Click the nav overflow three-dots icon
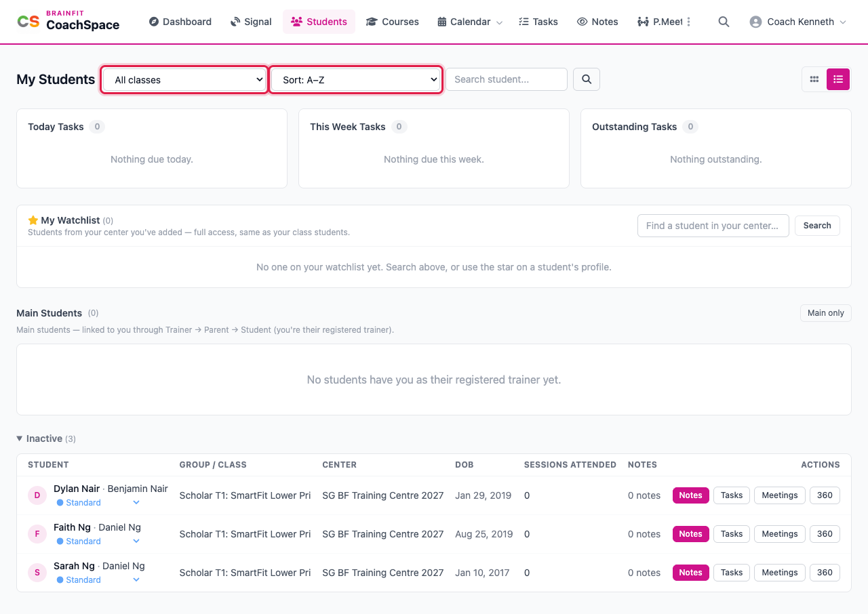Image resolution: width=868 pixels, height=614 pixels. coord(689,22)
